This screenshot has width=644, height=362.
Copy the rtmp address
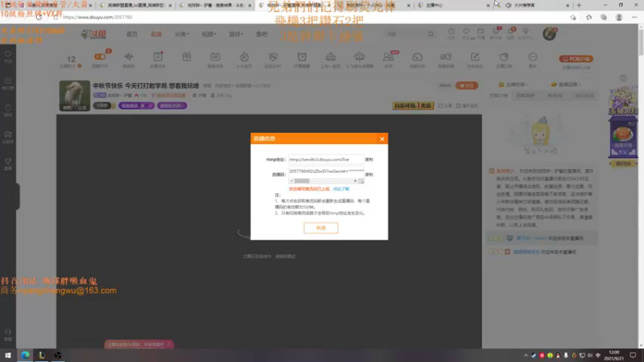(x=369, y=159)
